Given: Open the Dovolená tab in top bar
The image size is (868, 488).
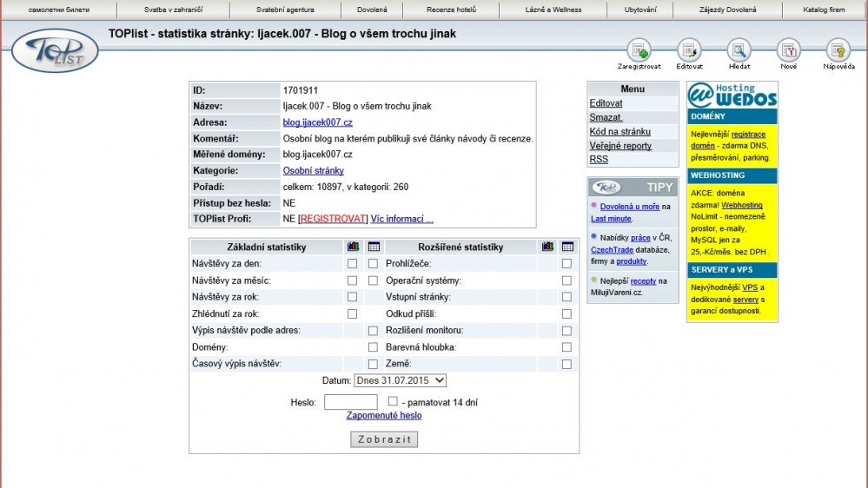Looking at the screenshot, I should click(x=372, y=10).
